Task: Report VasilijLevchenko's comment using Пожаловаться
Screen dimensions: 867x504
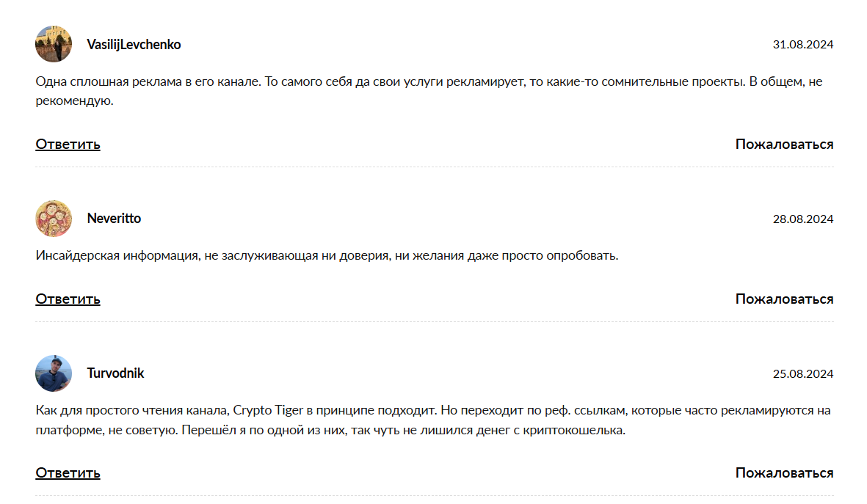Action: (x=784, y=145)
